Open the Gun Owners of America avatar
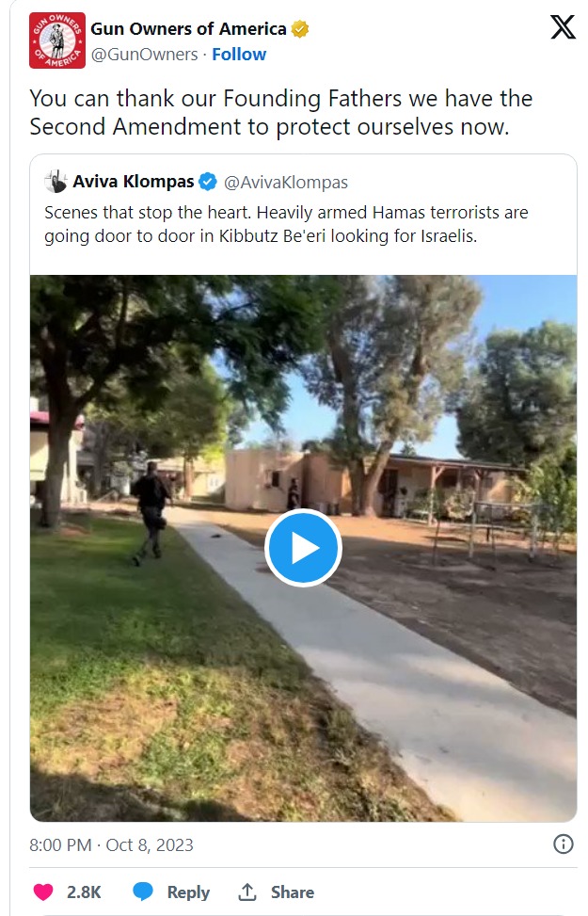The image size is (588, 916). [x=57, y=40]
